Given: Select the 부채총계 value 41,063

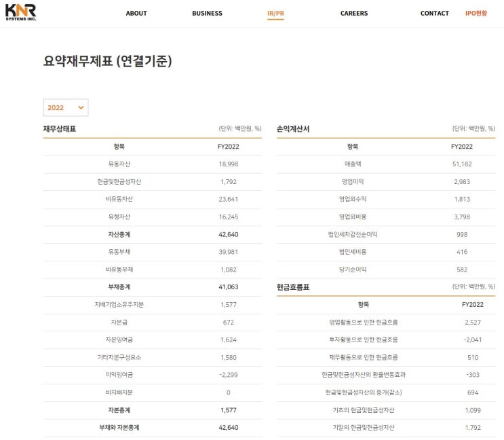Looking at the screenshot, I should (x=229, y=287).
